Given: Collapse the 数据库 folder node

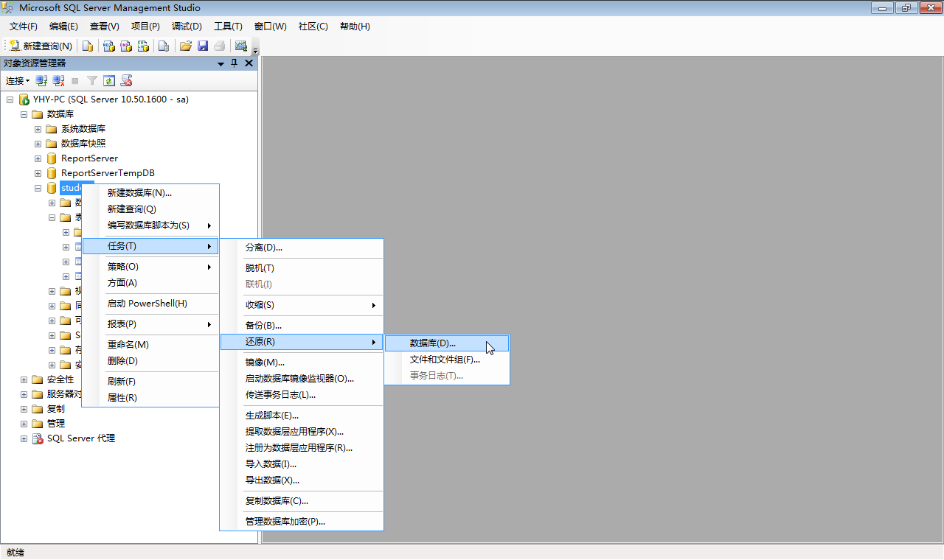Looking at the screenshot, I should point(24,114).
